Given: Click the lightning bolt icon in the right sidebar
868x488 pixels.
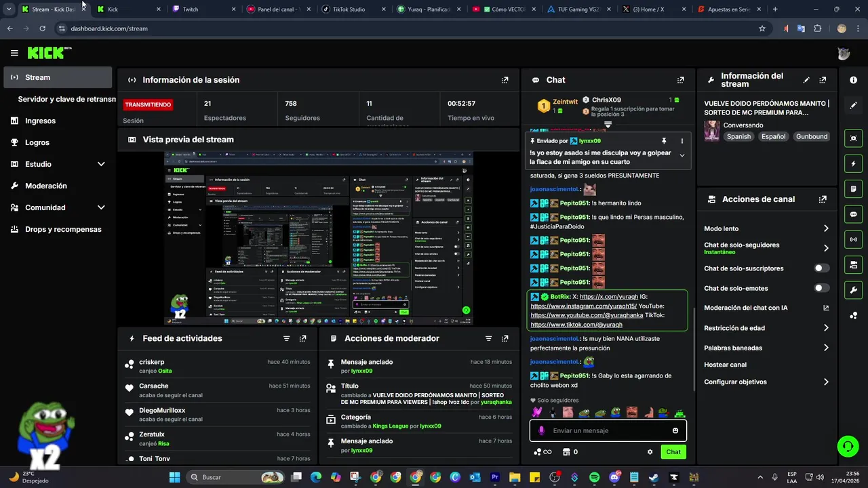Looking at the screenshot, I should 853,164.
